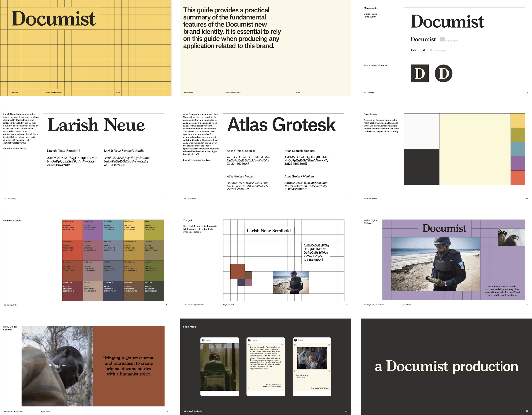Screen dimensions: 532x415
Task: Select the Brass swatch
Action: (x=154, y=230)
